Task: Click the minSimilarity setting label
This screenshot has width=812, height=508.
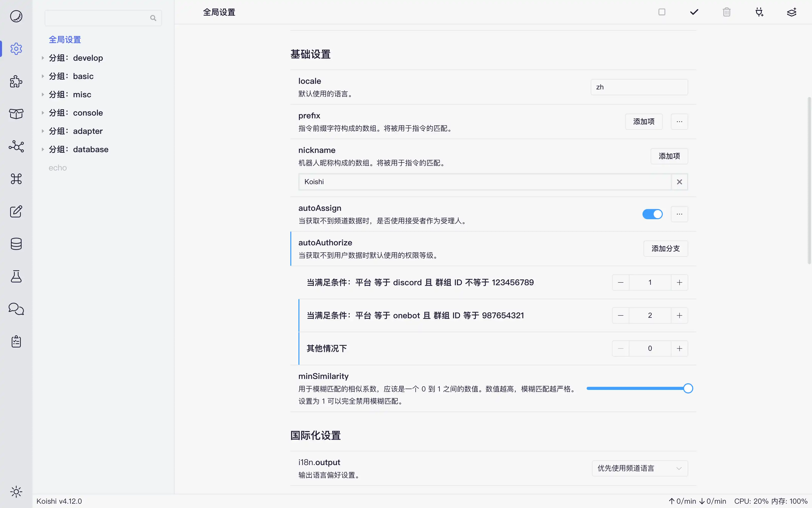Action: pyautogui.click(x=324, y=376)
